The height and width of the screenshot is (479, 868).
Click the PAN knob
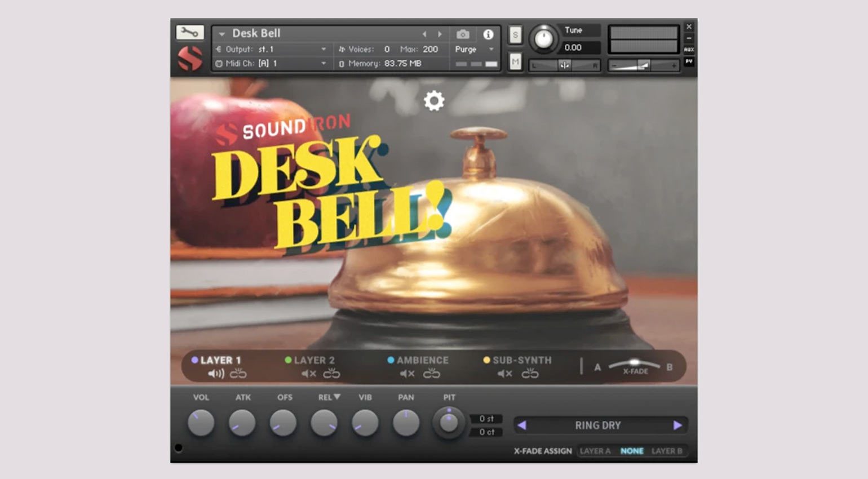point(406,423)
